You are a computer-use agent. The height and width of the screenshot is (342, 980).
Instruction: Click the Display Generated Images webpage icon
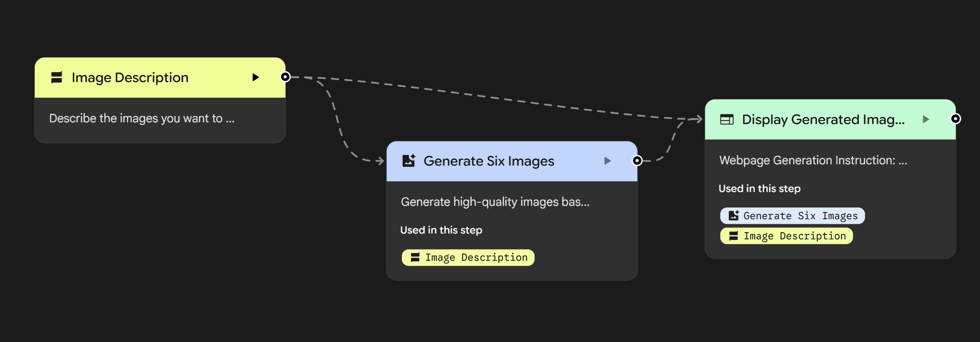coord(727,120)
